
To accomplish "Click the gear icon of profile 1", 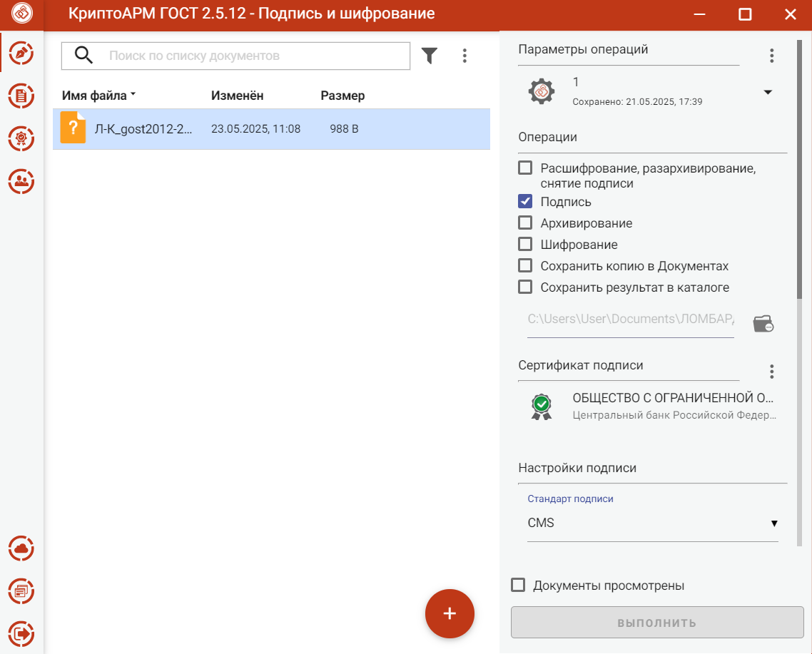I will pyautogui.click(x=541, y=92).
